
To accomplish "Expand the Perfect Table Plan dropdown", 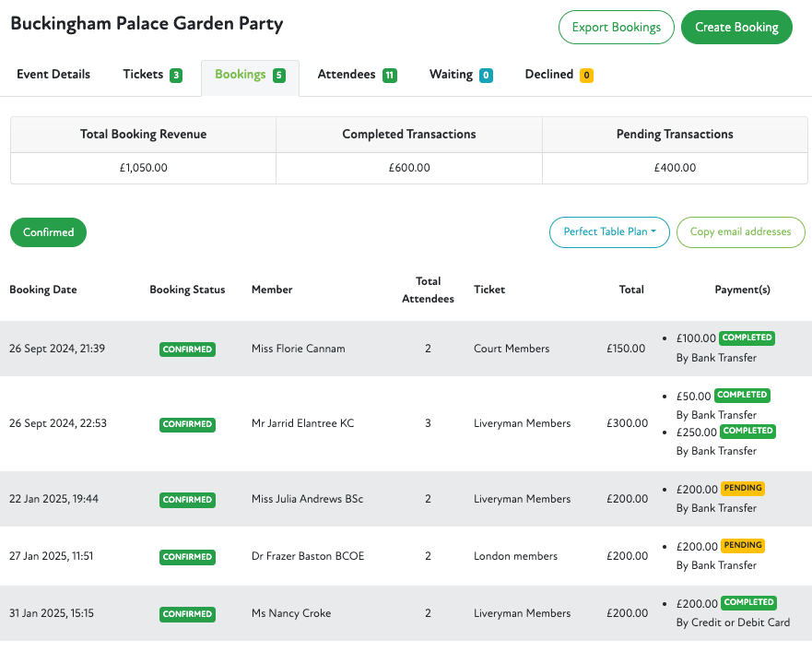I will point(609,232).
